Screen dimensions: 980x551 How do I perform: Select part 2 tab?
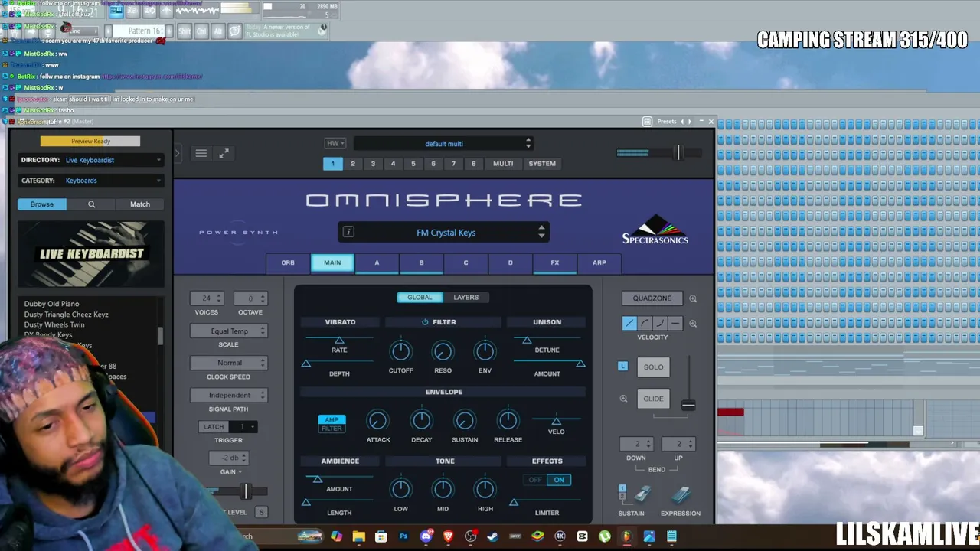pyautogui.click(x=353, y=164)
